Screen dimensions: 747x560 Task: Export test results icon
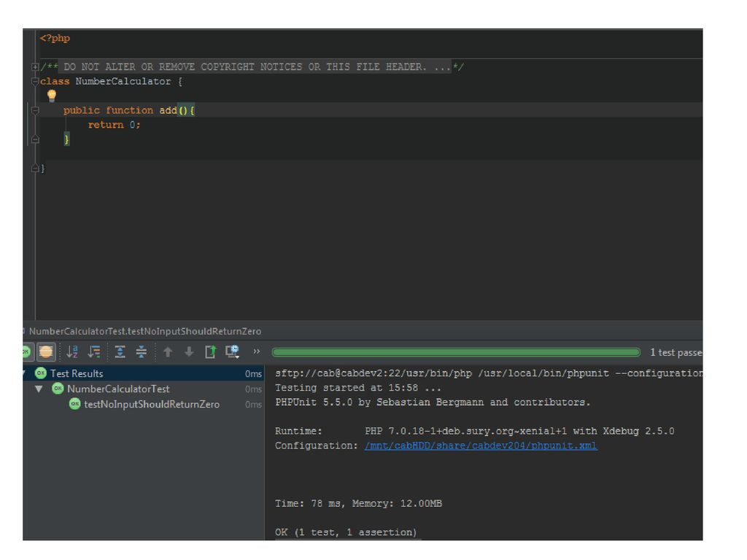[x=211, y=352]
